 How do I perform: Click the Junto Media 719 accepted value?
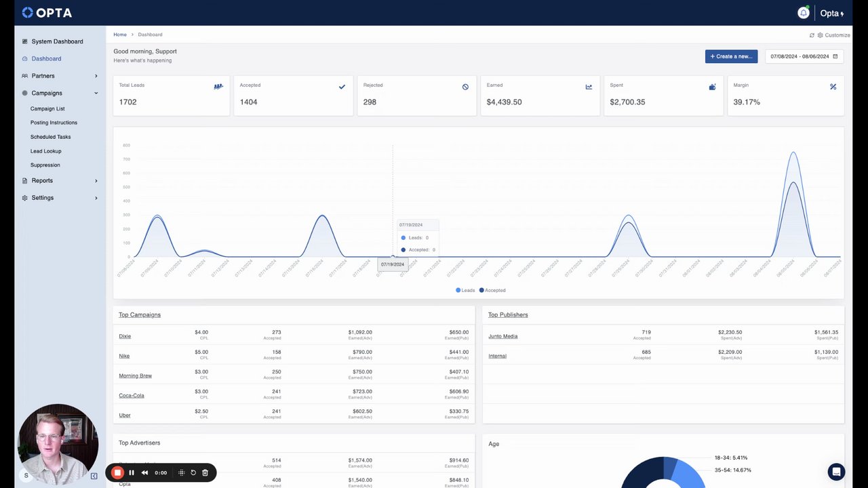[646, 332]
